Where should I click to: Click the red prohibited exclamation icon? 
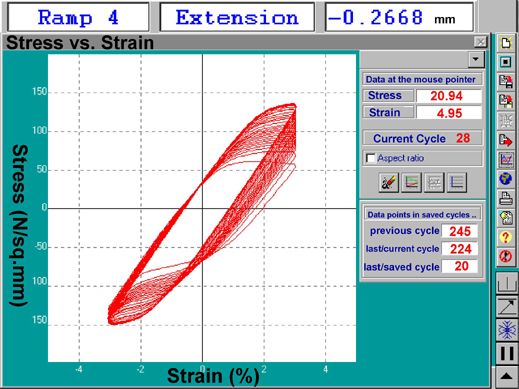(506, 256)
